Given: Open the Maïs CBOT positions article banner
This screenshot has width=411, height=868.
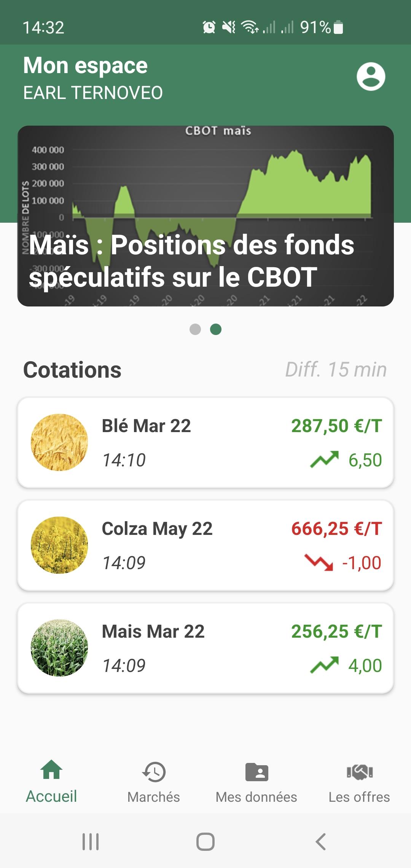Looking at the screenshot, I should [205, 216].
